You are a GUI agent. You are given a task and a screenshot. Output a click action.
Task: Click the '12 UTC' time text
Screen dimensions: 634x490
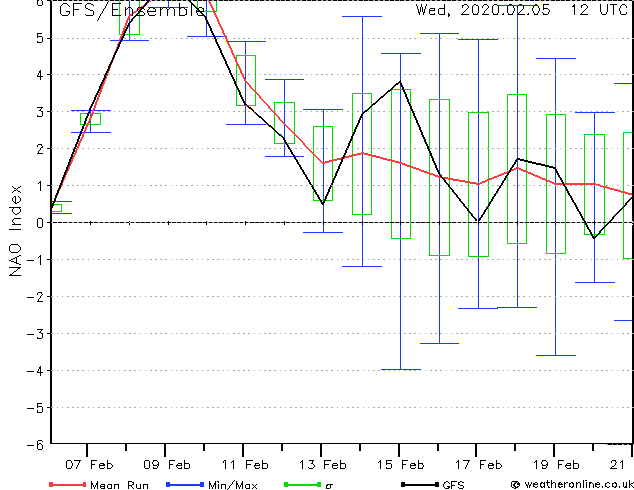(x=599, y=10)
